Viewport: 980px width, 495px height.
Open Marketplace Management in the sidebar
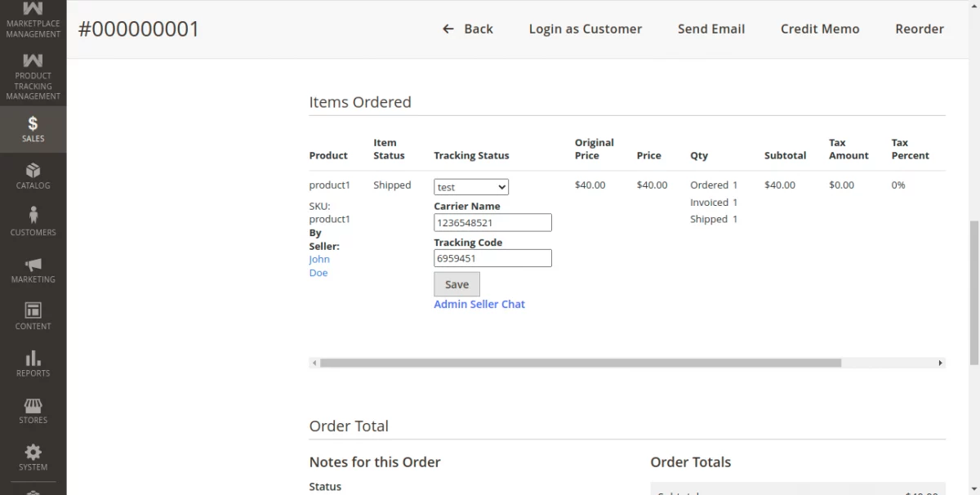click(33, 20)
